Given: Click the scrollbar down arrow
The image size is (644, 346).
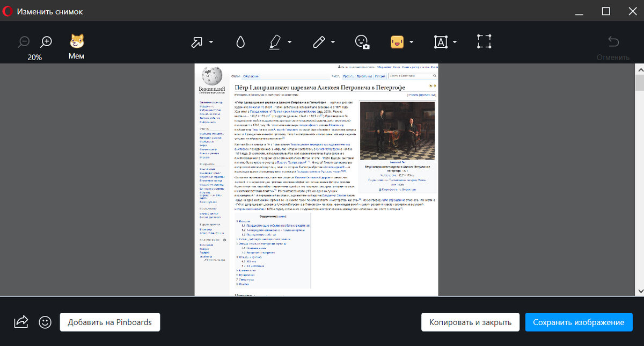Looking at the screenshot, I should pos(639,290).
